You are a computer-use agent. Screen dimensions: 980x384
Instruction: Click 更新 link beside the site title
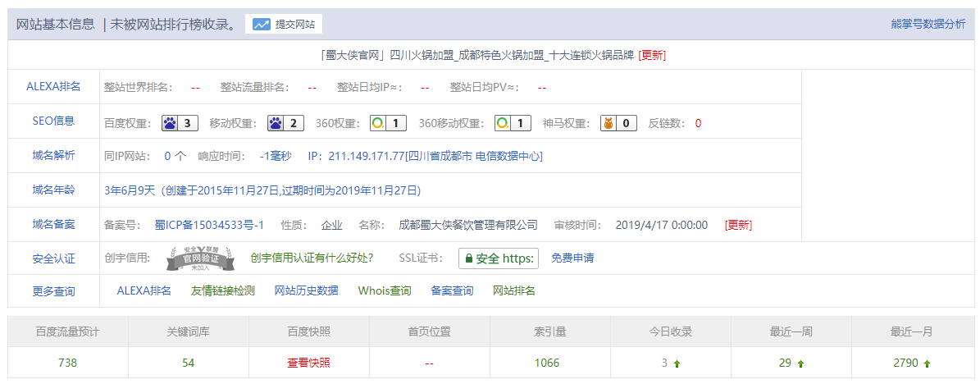pos(652,55)
